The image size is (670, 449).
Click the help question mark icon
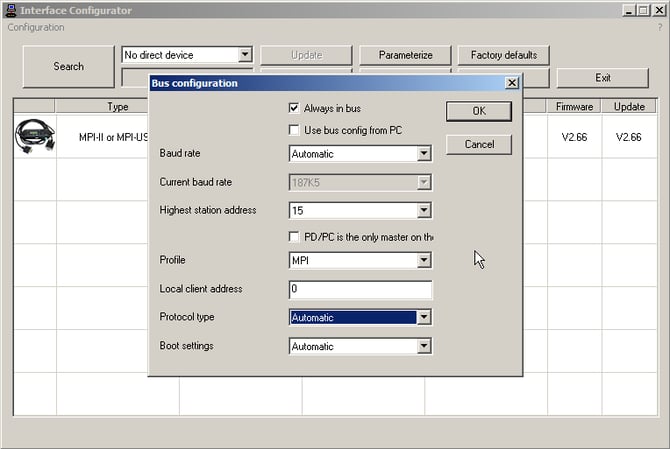tap(659, 27)
